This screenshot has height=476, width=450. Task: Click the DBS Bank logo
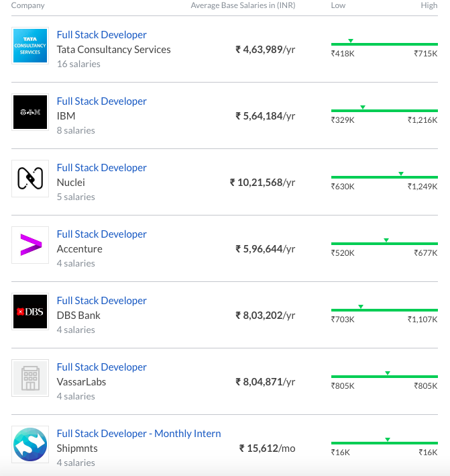pos(30,312)
